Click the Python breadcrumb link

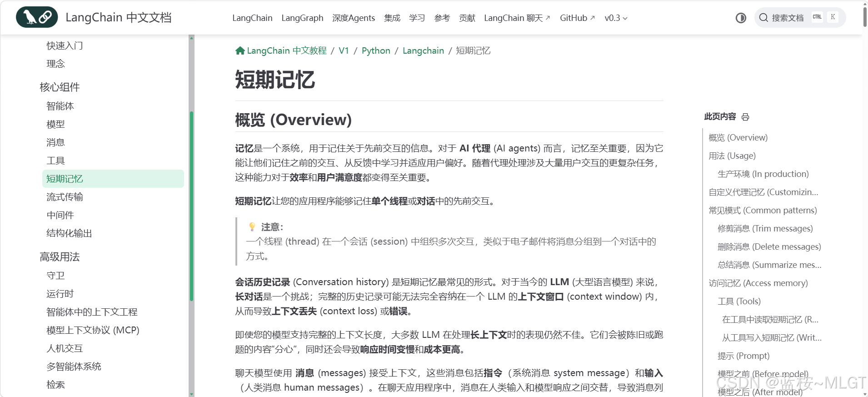click(376, 50)
